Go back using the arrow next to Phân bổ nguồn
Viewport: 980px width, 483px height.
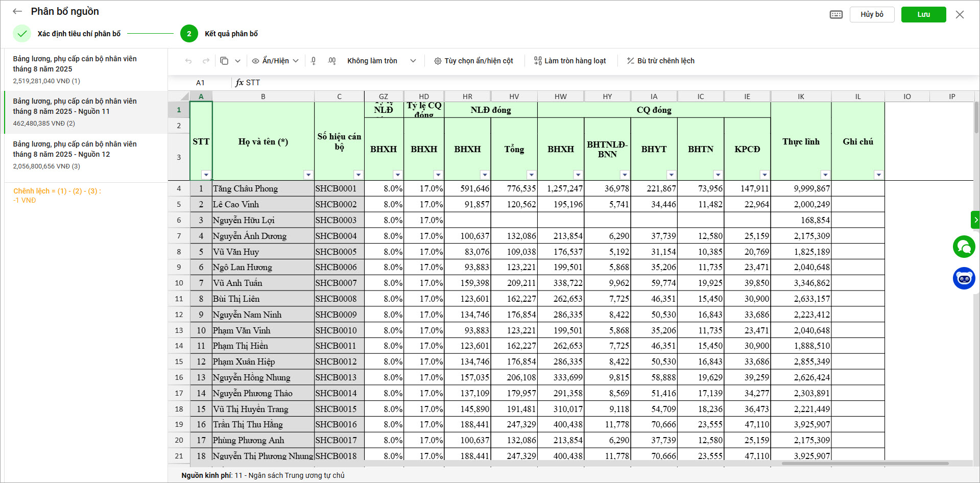17,11
